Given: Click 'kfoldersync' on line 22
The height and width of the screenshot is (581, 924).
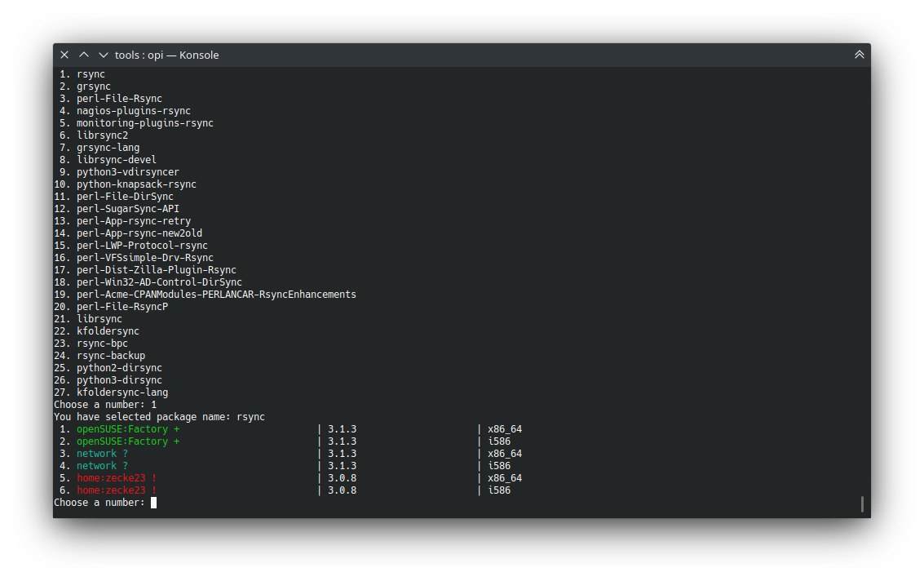Looking at the screenshot, I should 108,331.
